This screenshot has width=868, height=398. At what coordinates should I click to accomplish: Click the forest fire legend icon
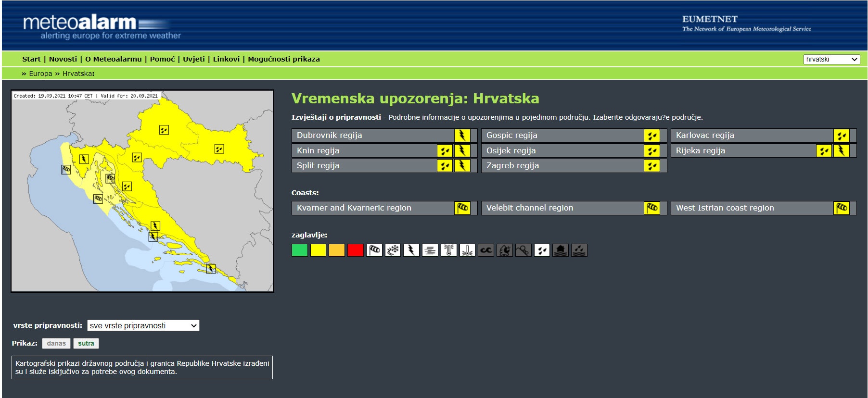point(504,250)
